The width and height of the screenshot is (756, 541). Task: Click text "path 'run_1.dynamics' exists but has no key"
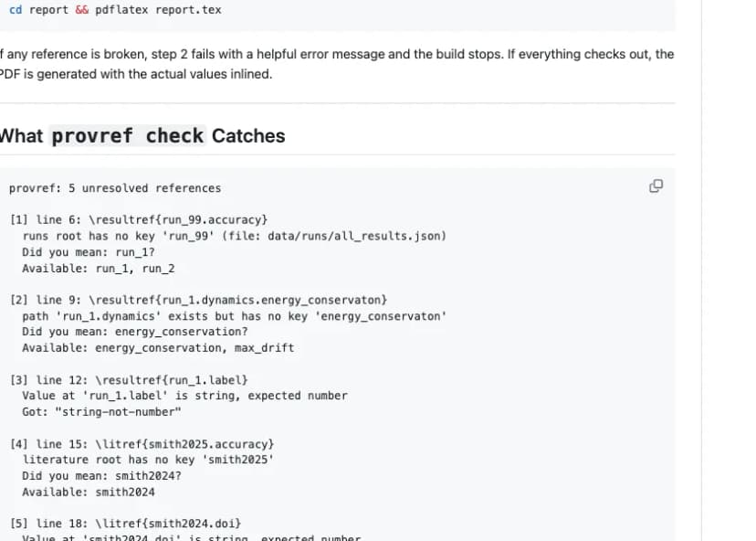pos(165,316)
